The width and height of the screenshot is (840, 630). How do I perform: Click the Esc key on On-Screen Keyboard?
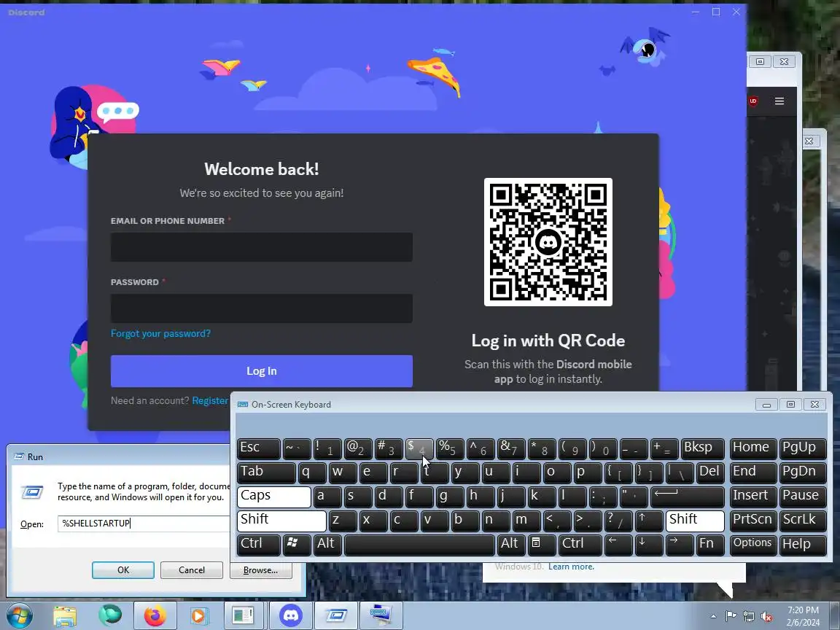point(259,448)
